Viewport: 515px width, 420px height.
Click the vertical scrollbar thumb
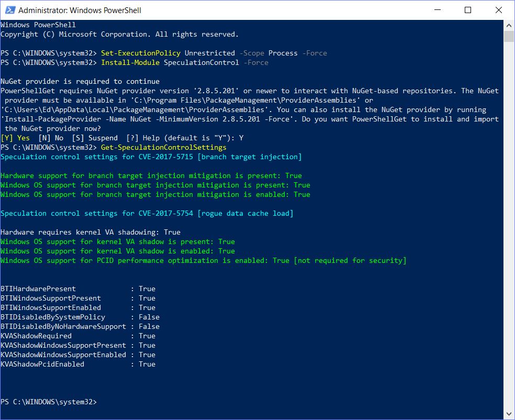coord(509,36)
